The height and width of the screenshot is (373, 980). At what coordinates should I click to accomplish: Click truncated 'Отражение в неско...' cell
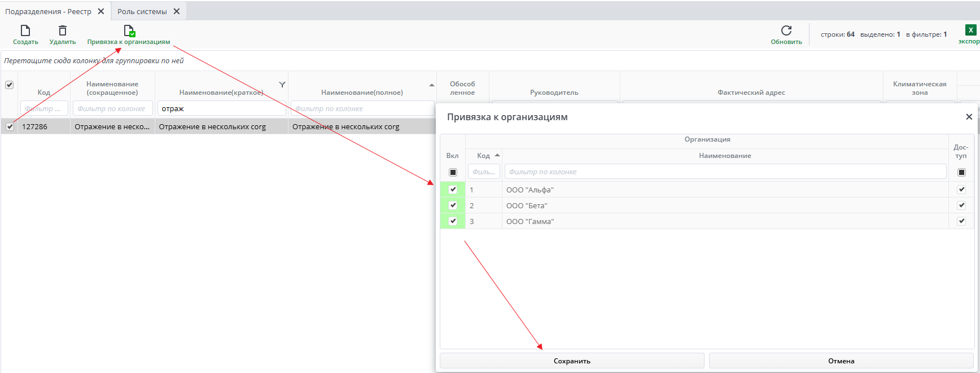(112, 126)
